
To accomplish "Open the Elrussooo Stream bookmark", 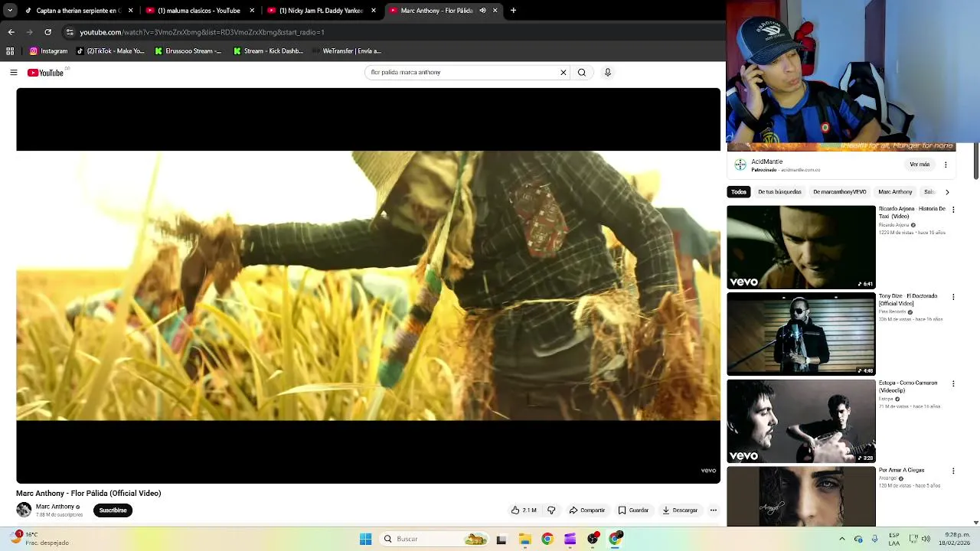I will pos(188,51).
